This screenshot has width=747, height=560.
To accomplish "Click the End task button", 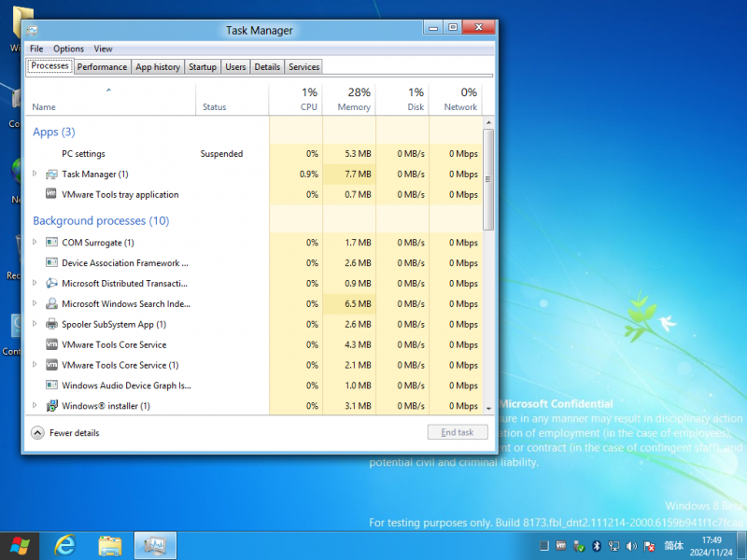I will point(458,432).
